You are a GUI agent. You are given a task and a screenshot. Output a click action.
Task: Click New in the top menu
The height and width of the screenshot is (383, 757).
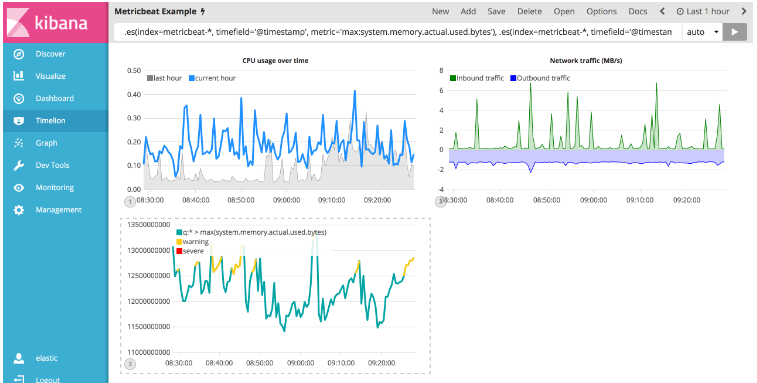click(440, 11)
